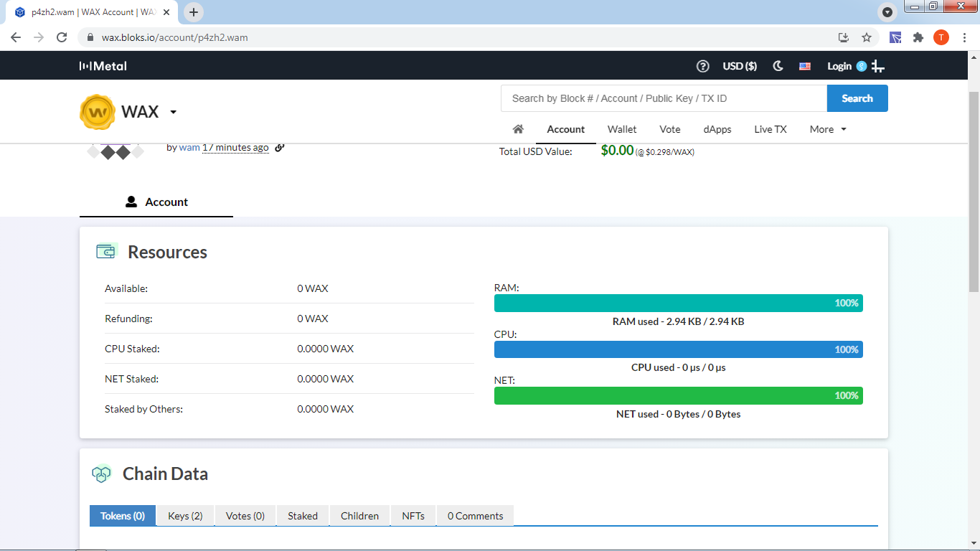Open the Chrome tab search dropdown arrow
The image size is (980, 551).
[887, 12]
